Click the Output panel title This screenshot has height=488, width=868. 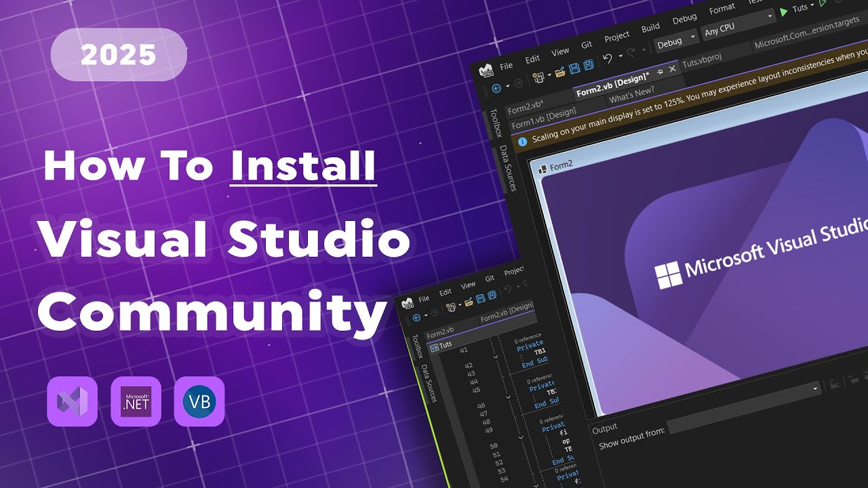(605, 428)
